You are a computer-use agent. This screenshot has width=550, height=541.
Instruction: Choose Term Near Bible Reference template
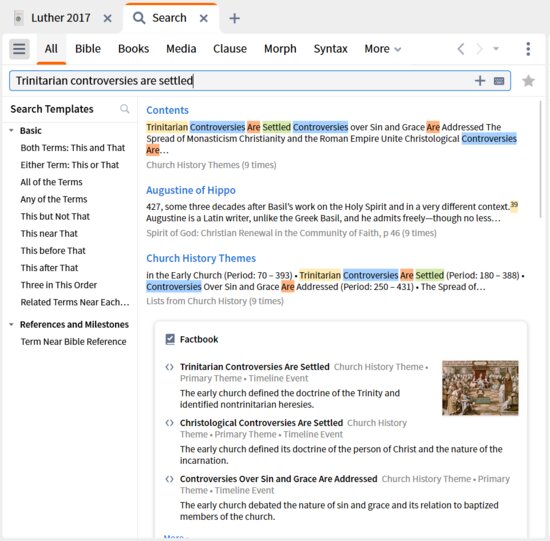pos(73,342)
